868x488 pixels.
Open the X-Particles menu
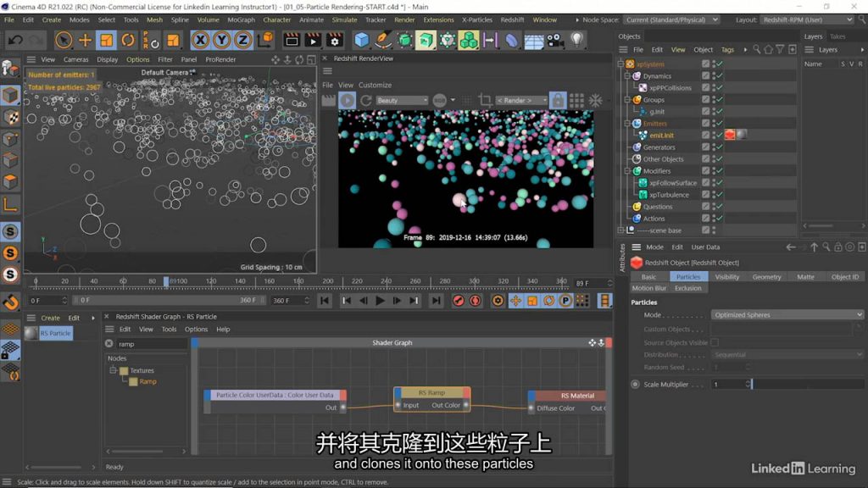click(x=476, y=20)
